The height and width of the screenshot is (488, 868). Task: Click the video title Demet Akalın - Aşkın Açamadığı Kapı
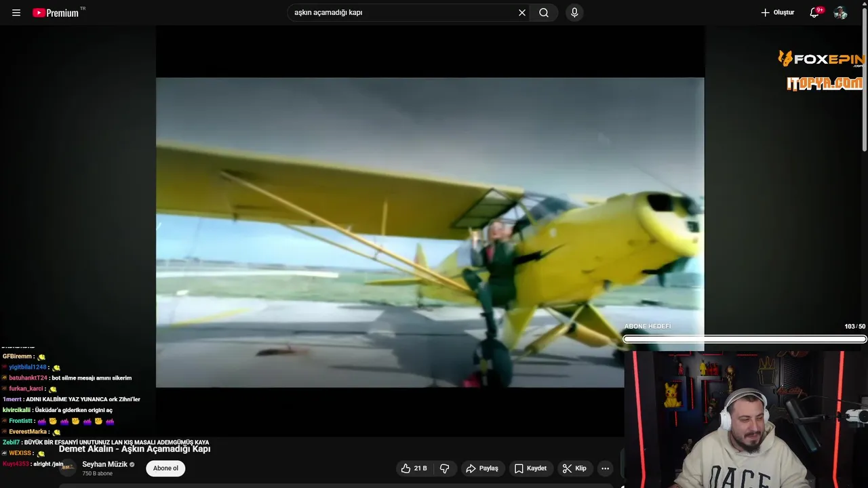(134, 449)
